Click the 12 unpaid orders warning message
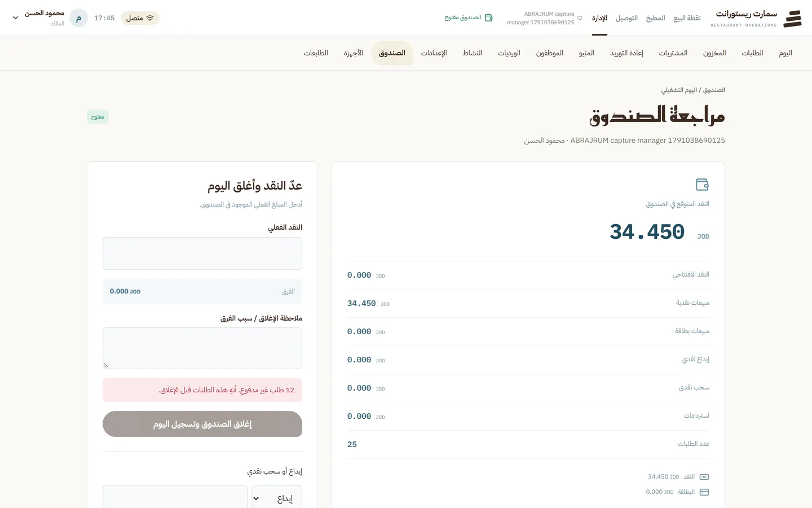Screen dimensions: 812x508 pyautogui.click(x=202, y=390)
